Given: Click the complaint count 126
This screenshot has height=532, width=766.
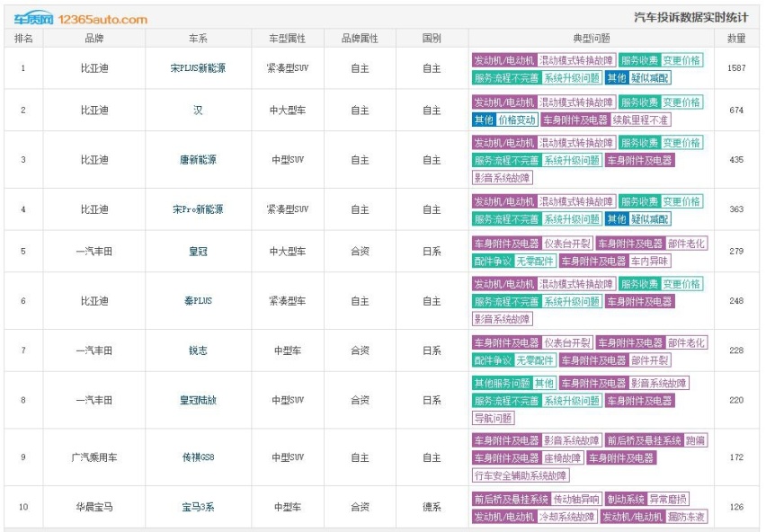Looking at the screenshot, I should 736,507.
